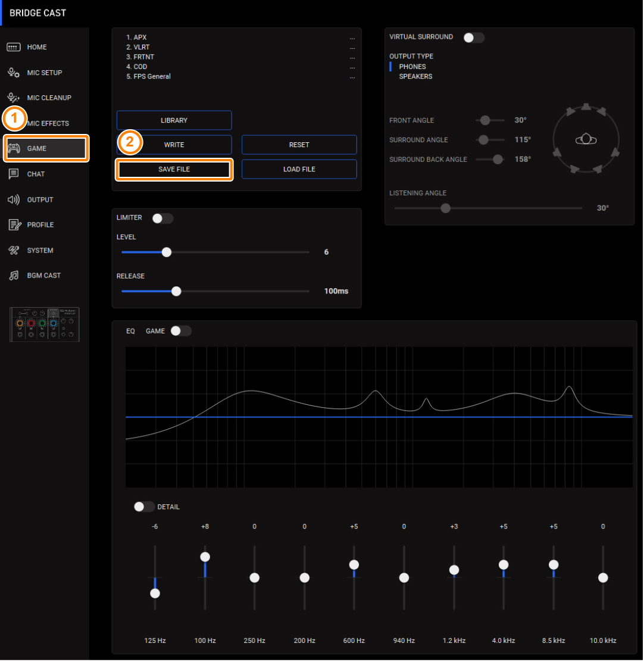
Task: Click the 8.5 kHz EQ band slider
Action: tap(554, 565)
